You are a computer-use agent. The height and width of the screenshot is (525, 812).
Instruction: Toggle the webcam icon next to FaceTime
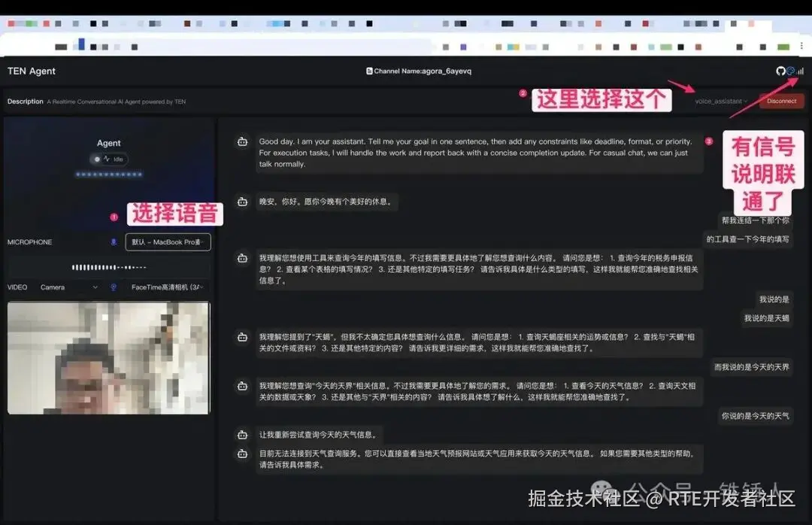[x=114, y=287]
